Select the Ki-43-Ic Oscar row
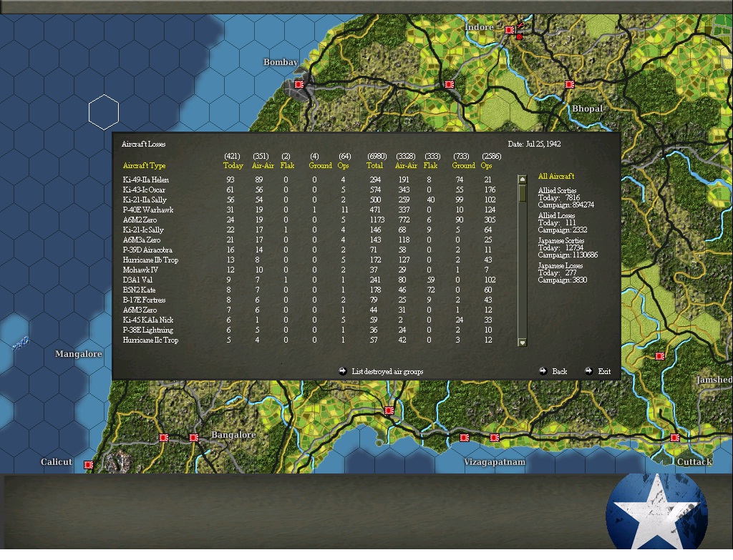 309,190
